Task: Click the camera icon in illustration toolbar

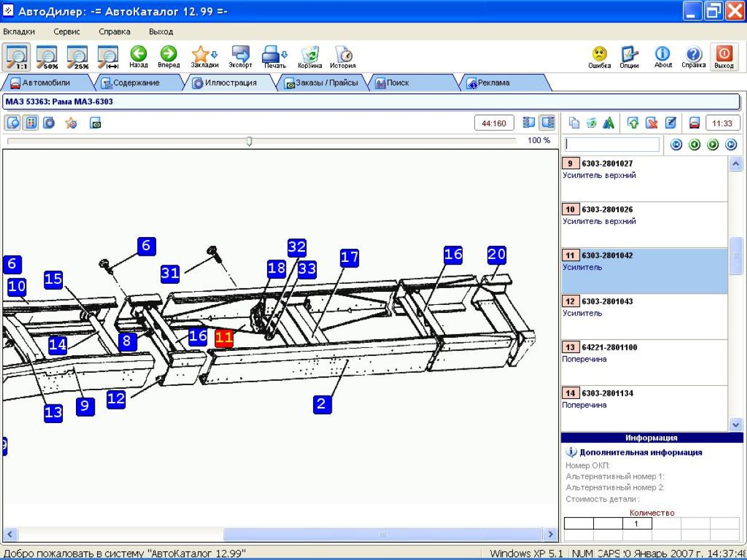Action: click(x=95, y=123)
